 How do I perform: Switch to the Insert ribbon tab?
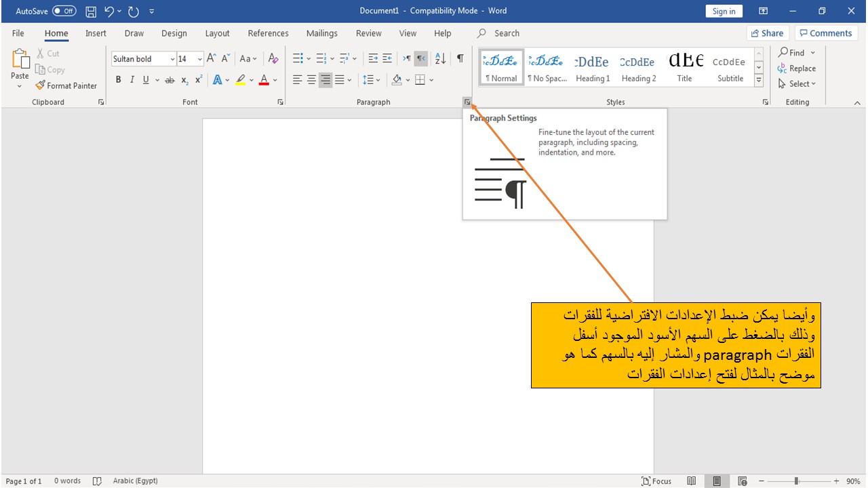[x=96, y=33]
